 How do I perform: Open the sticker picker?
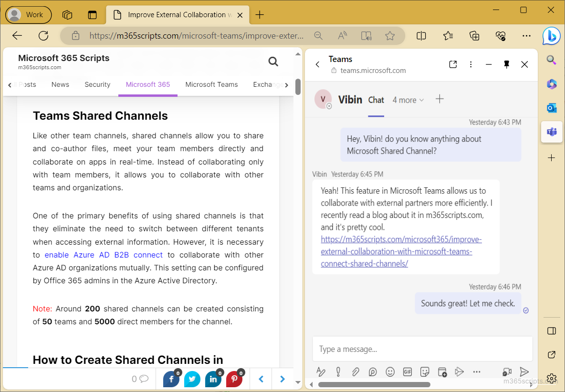click(x=425, y=371)
